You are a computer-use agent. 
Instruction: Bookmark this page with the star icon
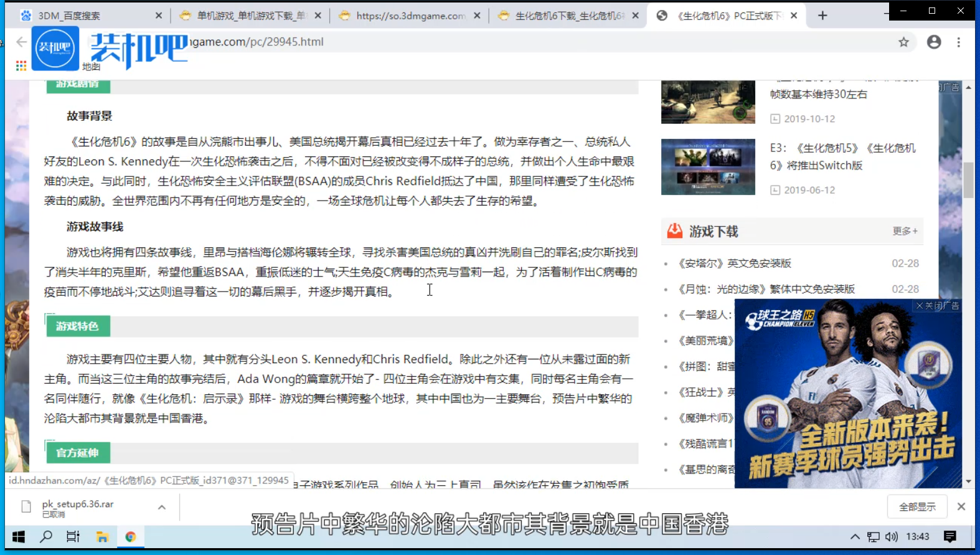pos(903,42)
